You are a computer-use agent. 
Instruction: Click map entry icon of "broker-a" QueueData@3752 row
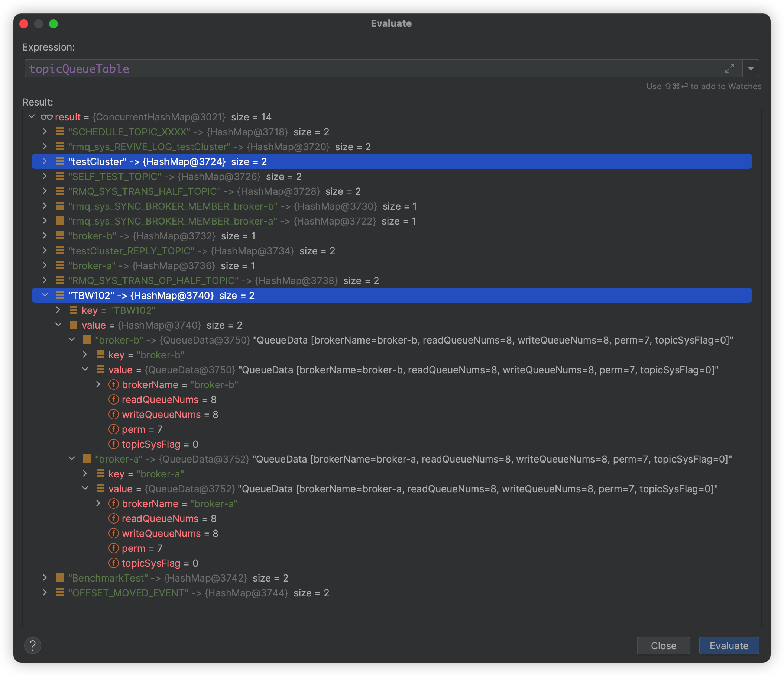pos(87,458)
